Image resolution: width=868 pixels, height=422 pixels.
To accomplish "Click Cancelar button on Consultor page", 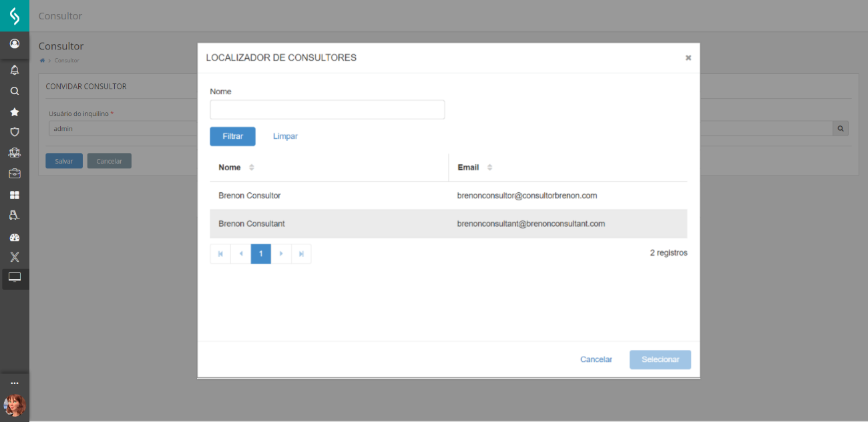I will pyautogui.click(x=110, y=161).
